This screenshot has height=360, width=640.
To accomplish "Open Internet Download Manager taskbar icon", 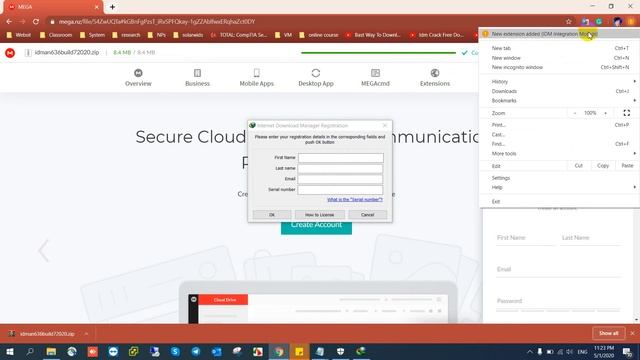I will pyautogui.click(x=361, y=351).
